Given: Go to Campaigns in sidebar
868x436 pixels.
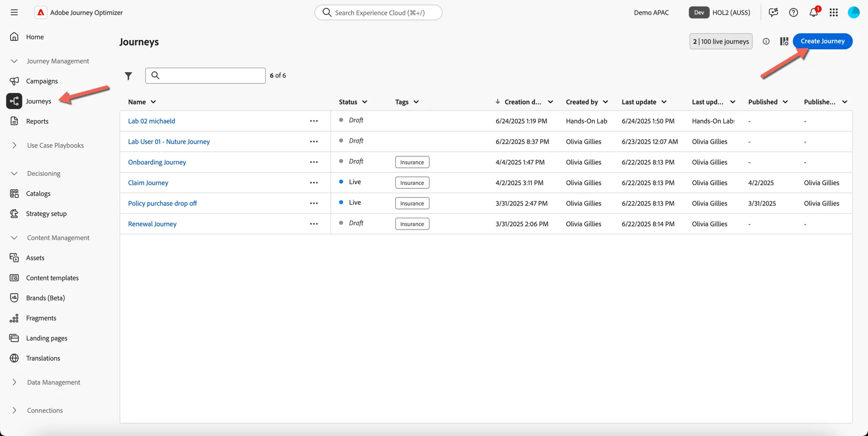Looking at the screenshot, I should [42, 81].
